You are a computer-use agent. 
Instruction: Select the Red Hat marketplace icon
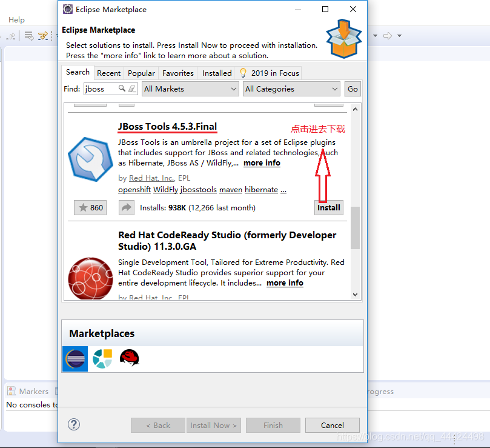[x=130, y=358]
